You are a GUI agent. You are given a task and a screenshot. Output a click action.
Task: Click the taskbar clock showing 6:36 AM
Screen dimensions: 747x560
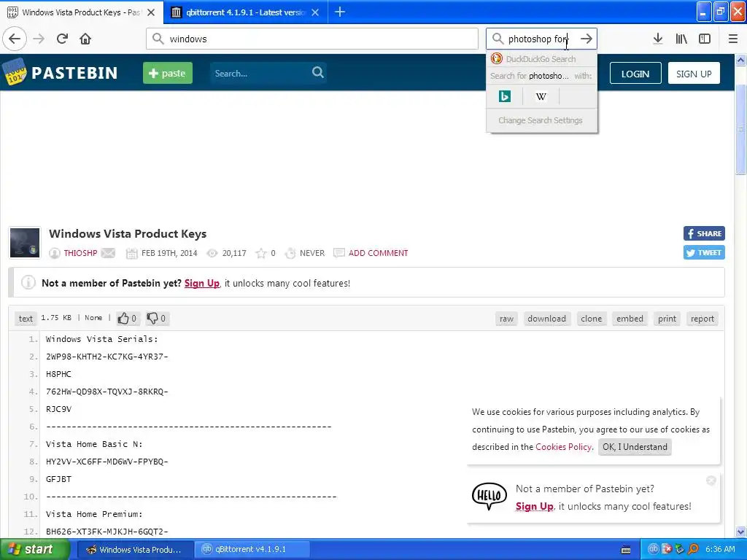point(720,549)
